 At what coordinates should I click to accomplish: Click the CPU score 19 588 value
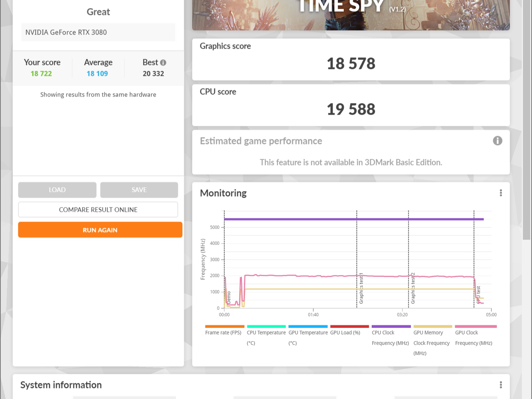351,109
